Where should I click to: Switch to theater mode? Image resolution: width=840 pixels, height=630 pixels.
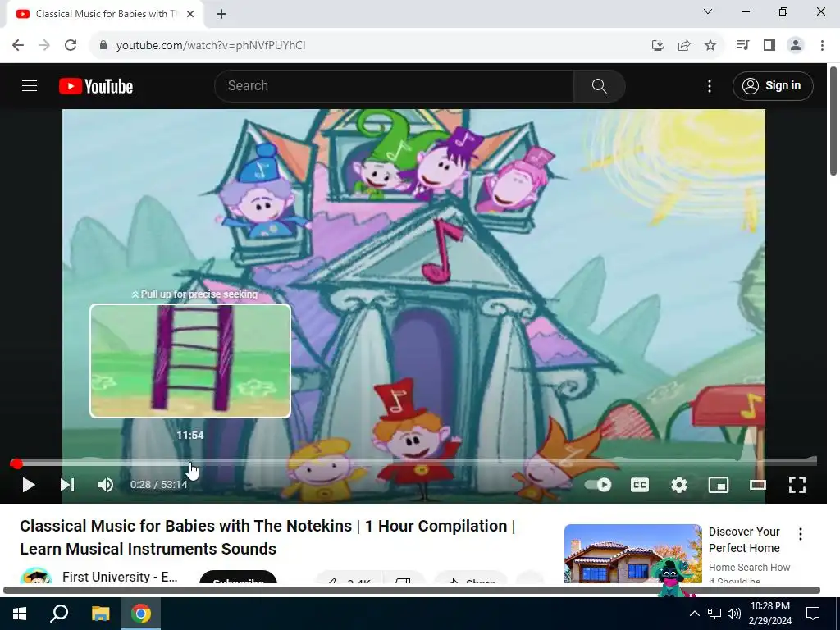tap(757, 485)
